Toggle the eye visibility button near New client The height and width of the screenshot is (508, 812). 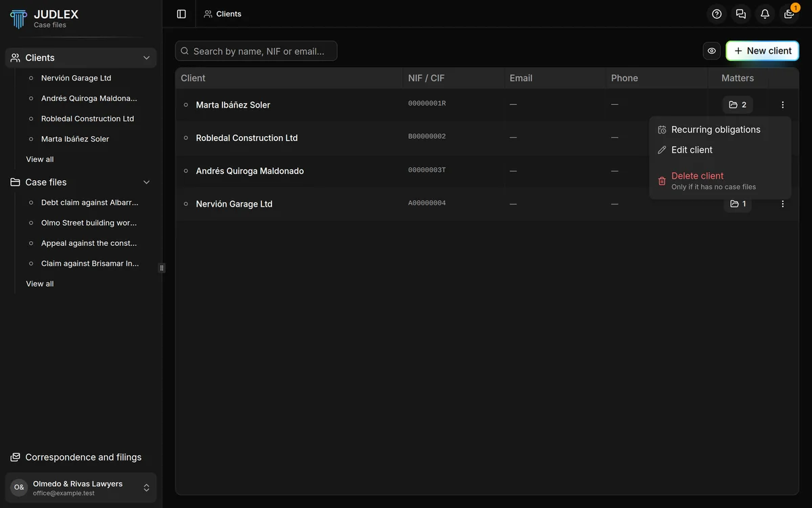point(712,51)
